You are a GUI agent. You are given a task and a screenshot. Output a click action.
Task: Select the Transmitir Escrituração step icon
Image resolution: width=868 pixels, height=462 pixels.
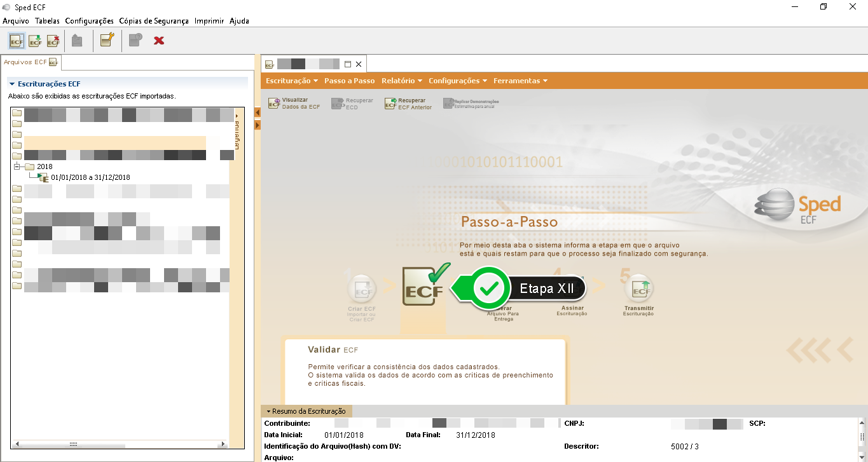coord(638,290)
